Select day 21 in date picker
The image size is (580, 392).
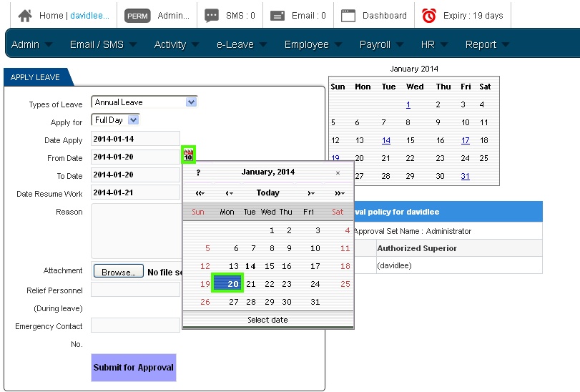[251, 284]
